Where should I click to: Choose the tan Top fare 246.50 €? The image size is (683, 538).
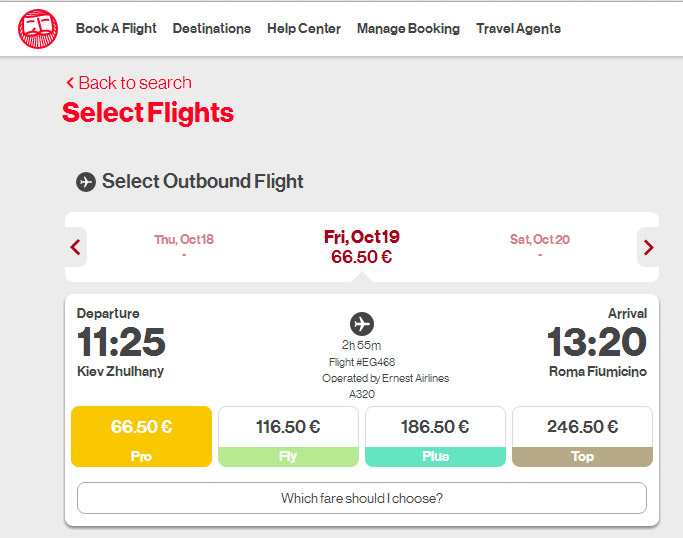[582, 436]
